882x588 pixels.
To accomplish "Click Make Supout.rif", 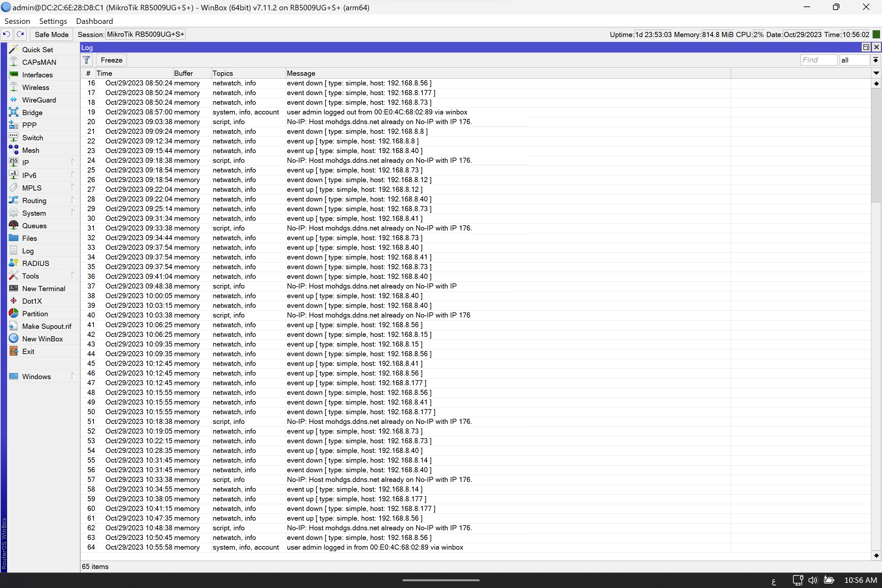I will (46, 326).
